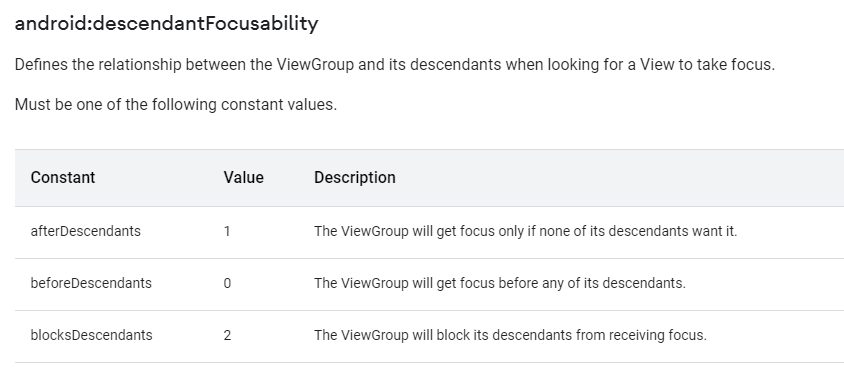Click the attribute definition paragraph text

[395, 65]
